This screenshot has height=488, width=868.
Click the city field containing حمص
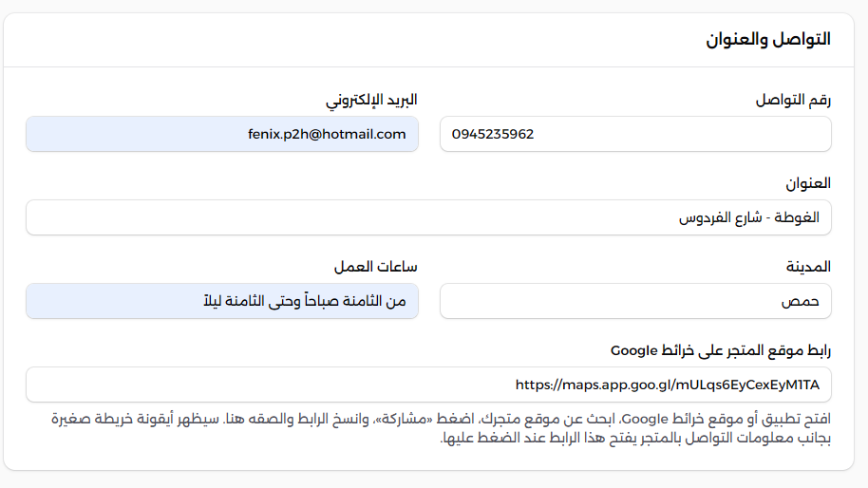pos(635,301)
